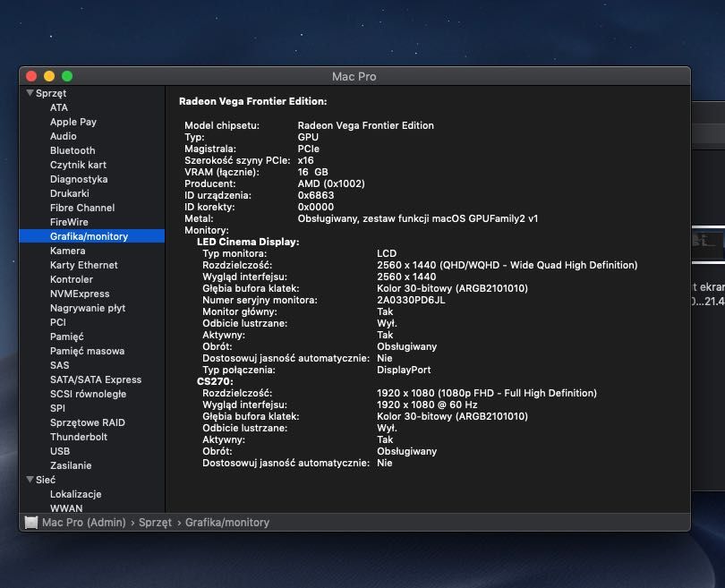
Task: Collapse the Sprzęt section triangle
Action: (x=30, y=93)
